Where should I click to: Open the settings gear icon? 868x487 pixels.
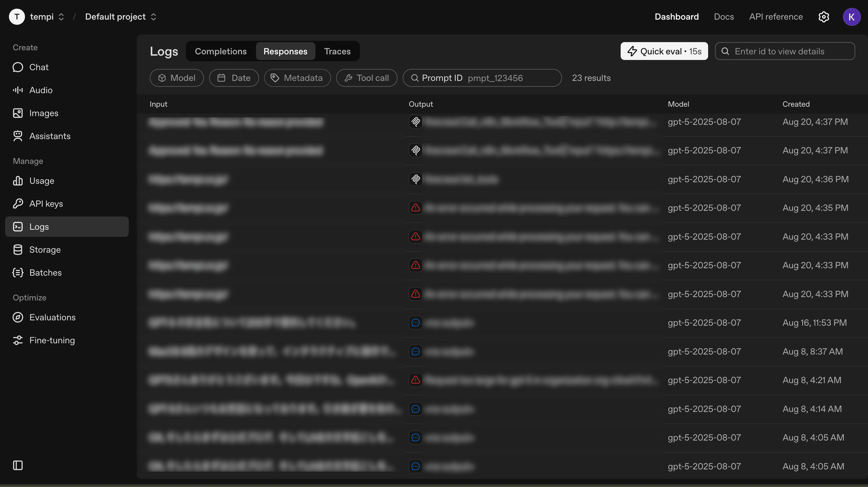824,17
